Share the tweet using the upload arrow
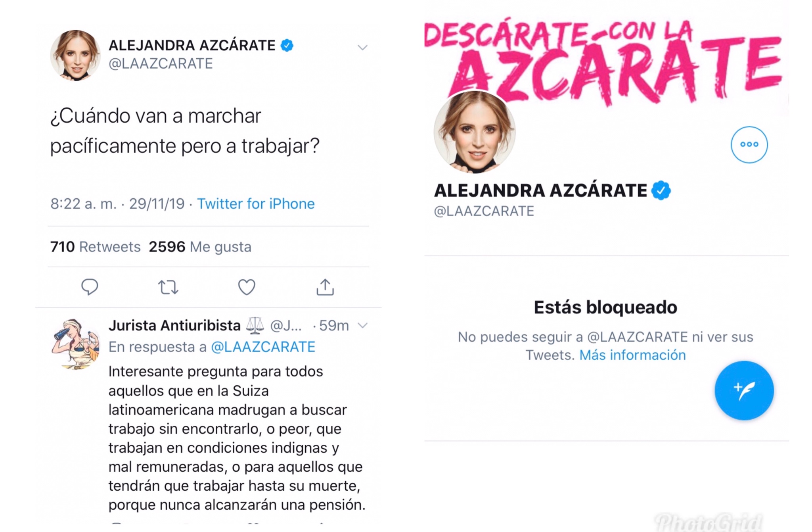Image resolution: width=812 pixels, height=532 pixels. [x=325, y=287]
